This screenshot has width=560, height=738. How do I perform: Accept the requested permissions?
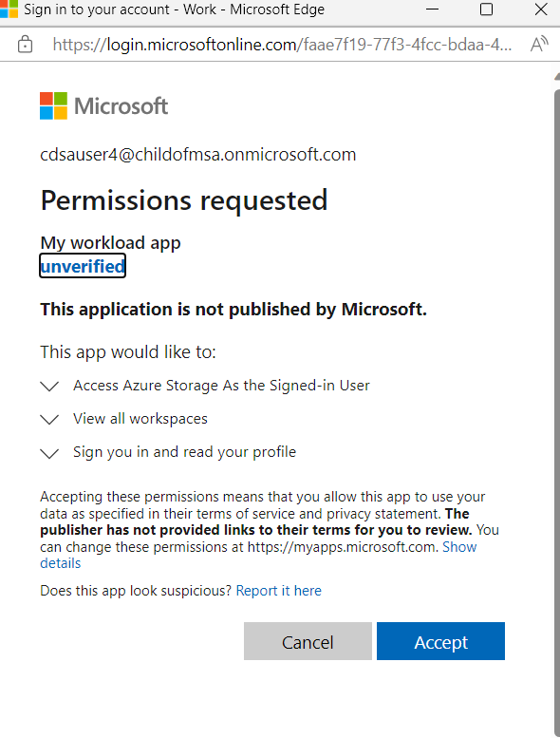tap(440, 641)
